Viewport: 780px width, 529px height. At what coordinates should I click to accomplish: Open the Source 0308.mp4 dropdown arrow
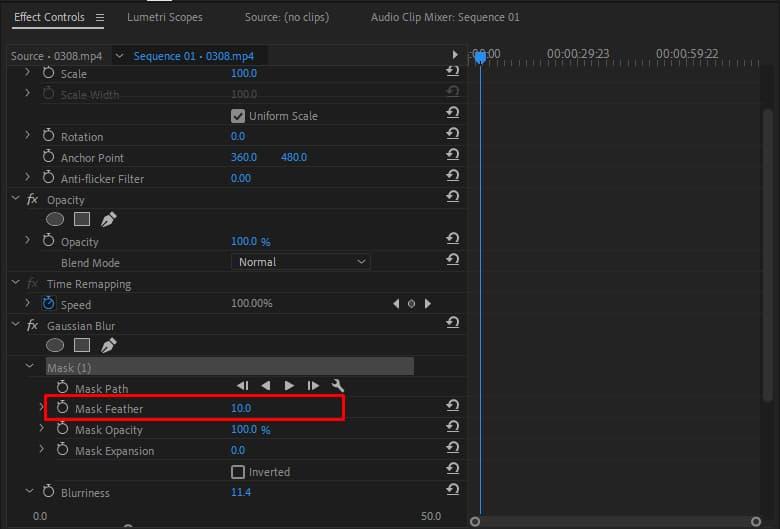pos(119,56)
